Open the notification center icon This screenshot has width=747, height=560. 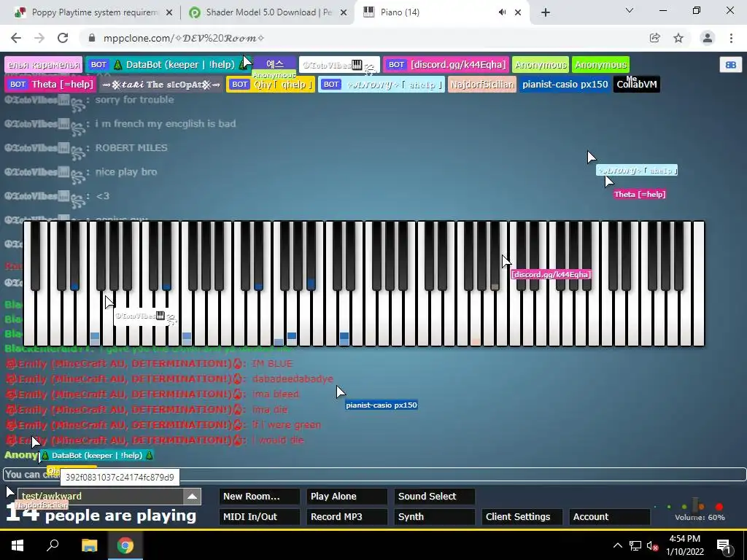click(724, 545)
